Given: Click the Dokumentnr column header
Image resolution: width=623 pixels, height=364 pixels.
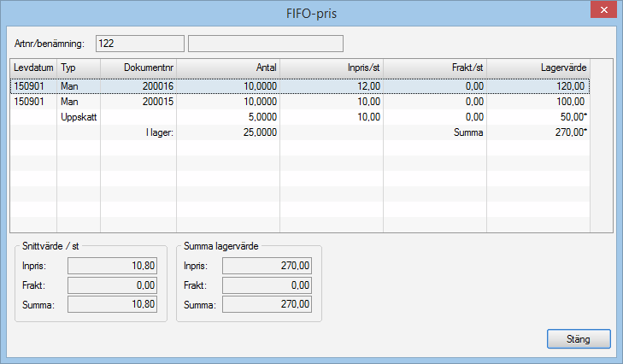Looking at the screenshot, I should coord(138,67).
